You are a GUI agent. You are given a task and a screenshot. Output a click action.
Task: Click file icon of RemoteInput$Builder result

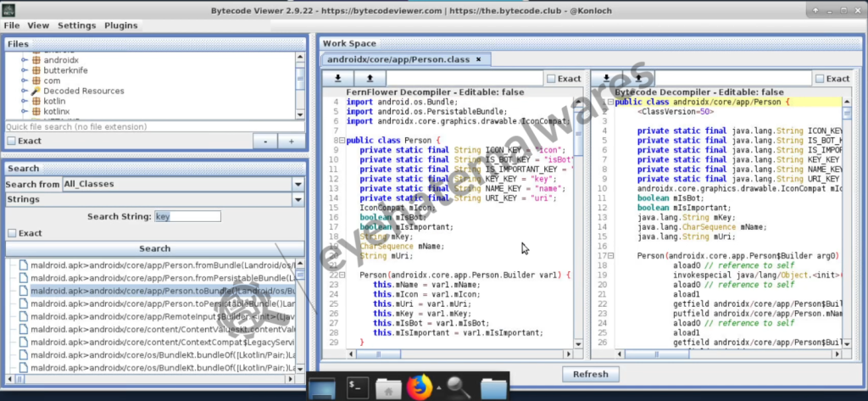click(x=23, y=316)
